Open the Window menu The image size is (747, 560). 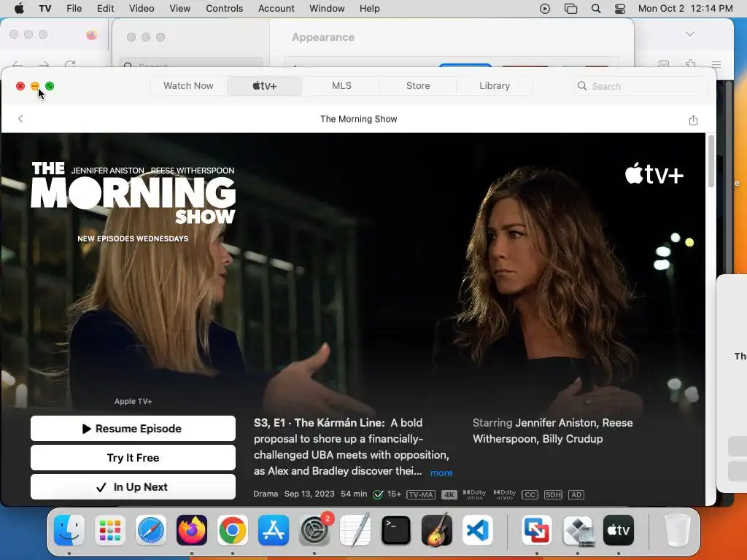tap(327, 9)
